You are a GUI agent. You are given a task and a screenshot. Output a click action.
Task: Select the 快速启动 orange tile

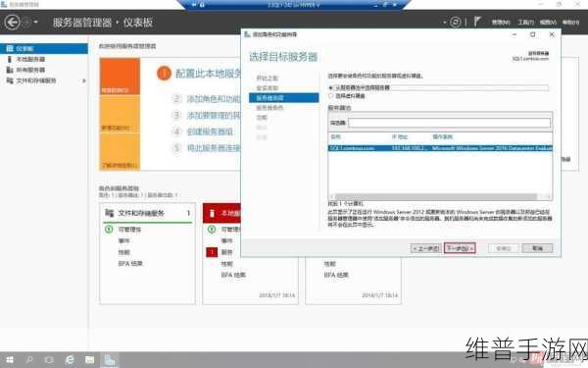click(120, 77)
